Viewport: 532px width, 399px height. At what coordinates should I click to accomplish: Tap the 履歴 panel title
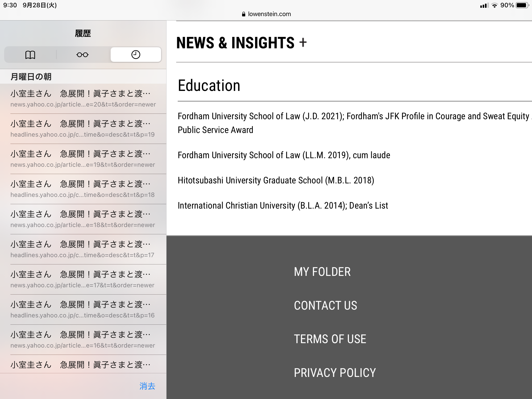(83, 33)
